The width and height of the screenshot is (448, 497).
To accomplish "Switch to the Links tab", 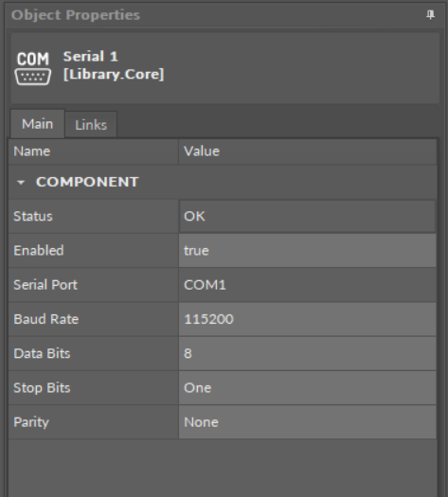I will tap(91, 125).
